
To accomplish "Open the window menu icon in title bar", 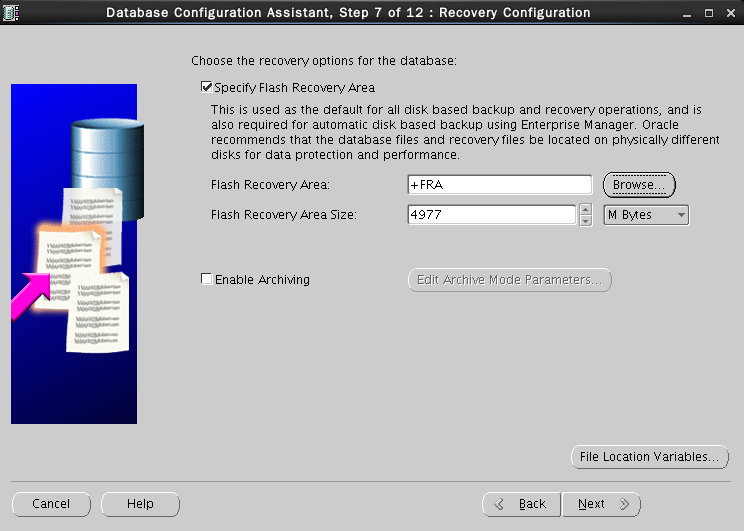I will click(12, 13).
